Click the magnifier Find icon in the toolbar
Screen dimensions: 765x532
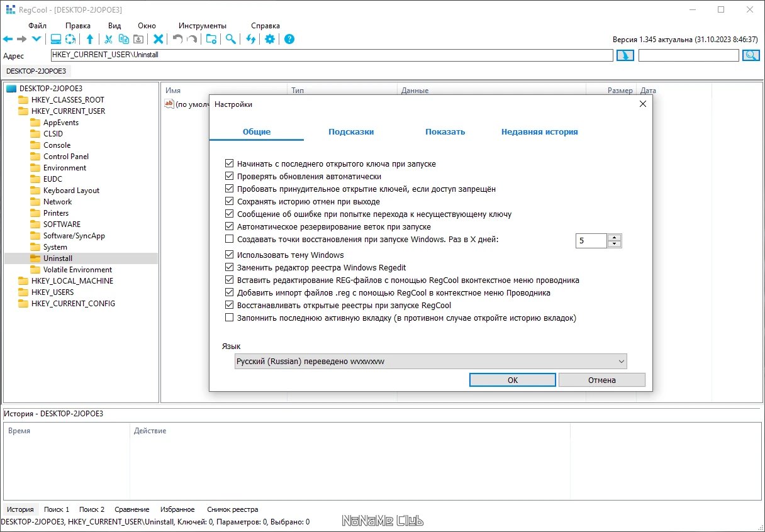pyautogui.click(x=231, y=39)
